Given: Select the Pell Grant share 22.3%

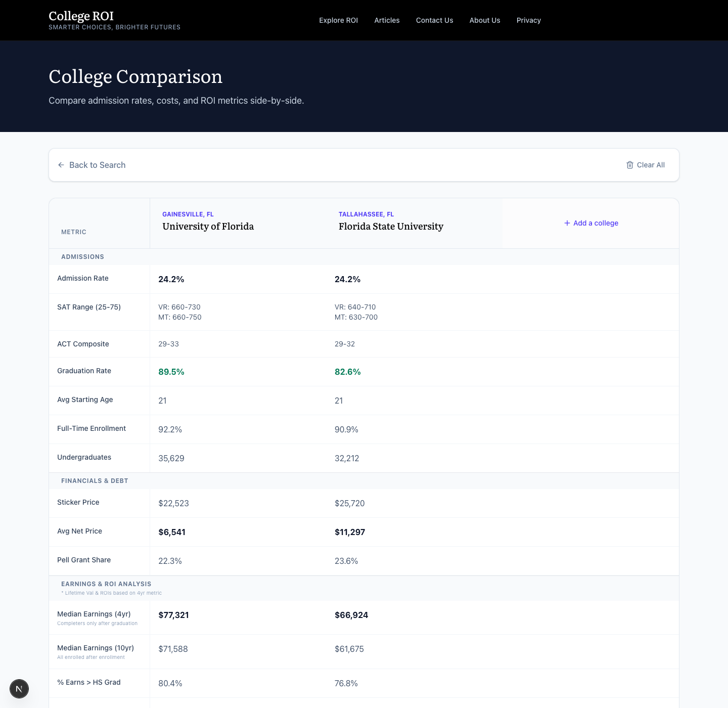Looking at the screenshot, I should click(170, 561).
